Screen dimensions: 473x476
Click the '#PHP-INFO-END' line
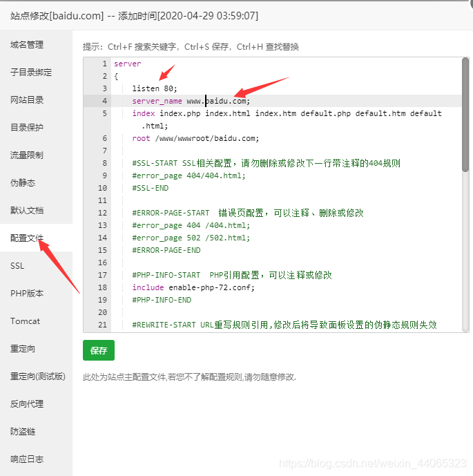pos(162,300)
